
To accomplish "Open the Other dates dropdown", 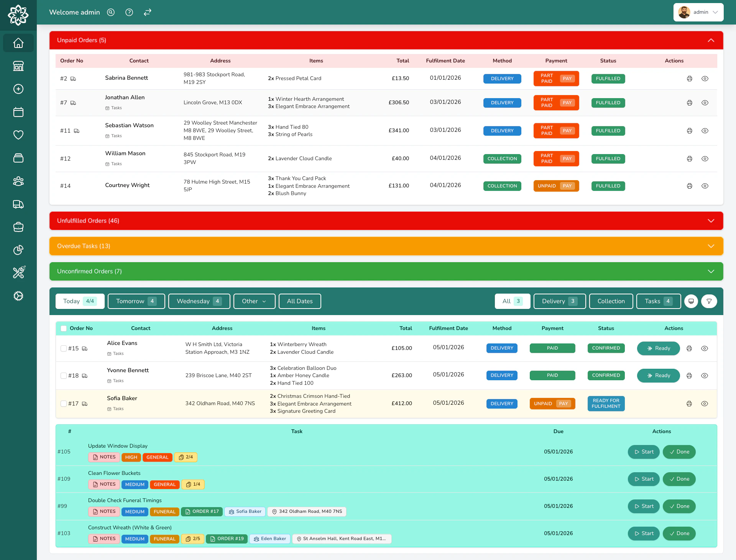I will click(x=254, y=301).
